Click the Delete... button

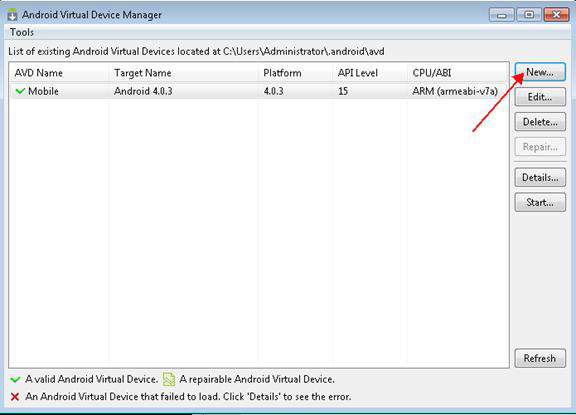(x=540, y=122)
